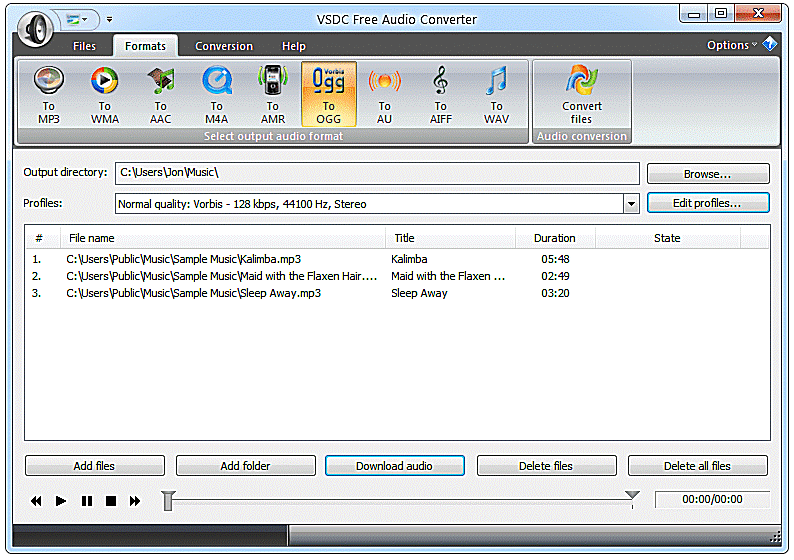The width and height of the screenshot is (794, 560).
Task: Expand the Profiles dropdown arrow
Action: (x=631, y=204)
